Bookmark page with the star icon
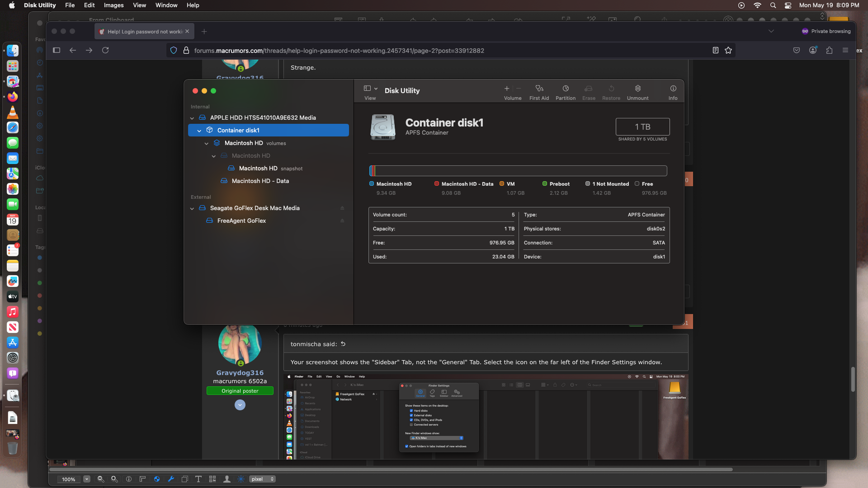868x488 pixels. 728,51
